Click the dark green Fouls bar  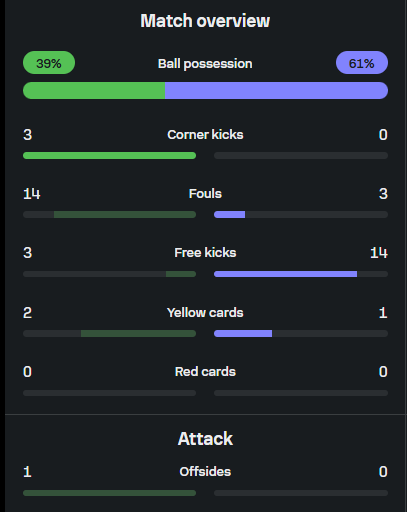click(125, 215)
